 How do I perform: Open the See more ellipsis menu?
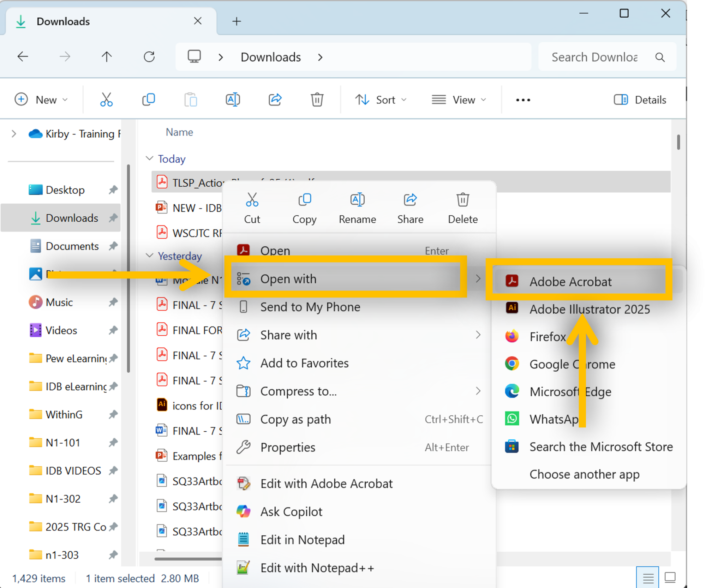[x=523, y=100]
